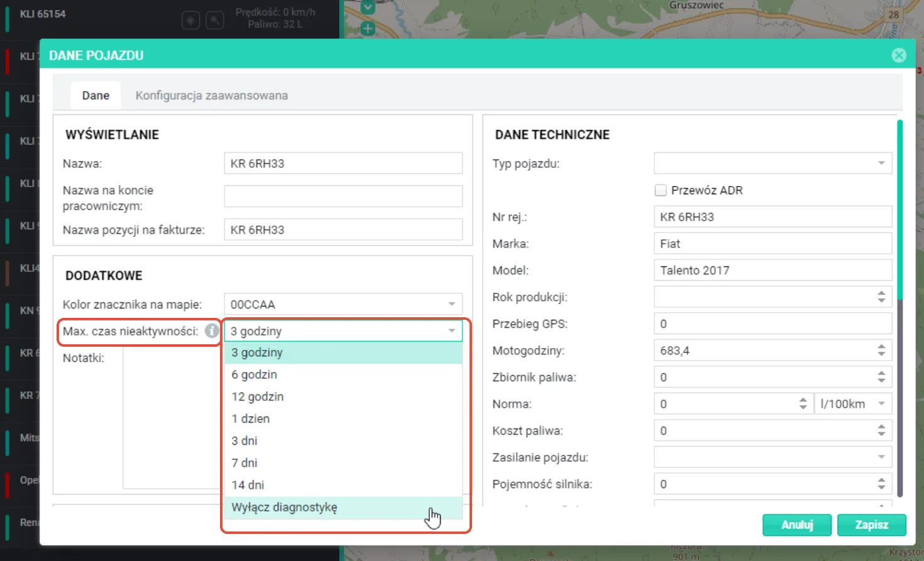Edit the Marka field containing Fiat
The image size is (924, 561).
pos(773,244)
